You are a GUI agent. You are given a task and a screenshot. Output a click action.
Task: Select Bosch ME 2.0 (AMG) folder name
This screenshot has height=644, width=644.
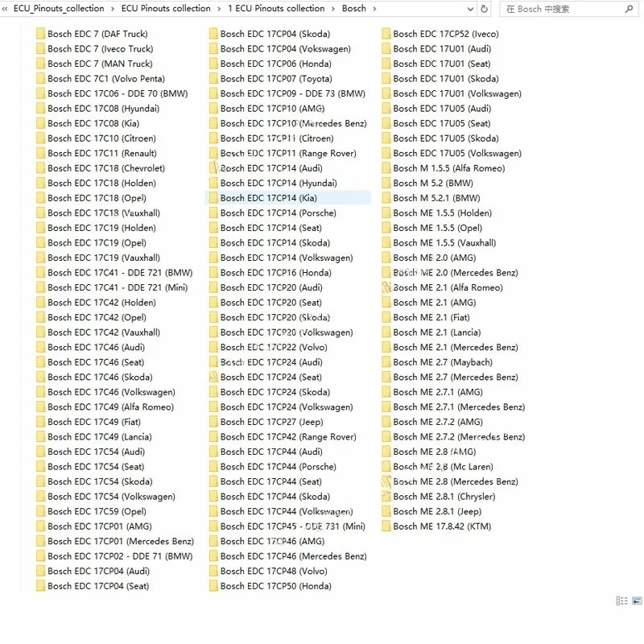click(434, 258)
